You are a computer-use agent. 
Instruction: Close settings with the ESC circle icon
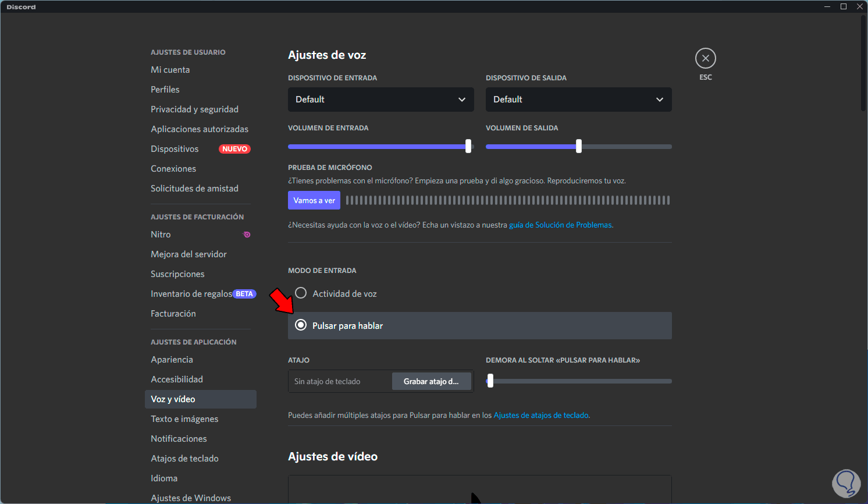tap(705, 58)
